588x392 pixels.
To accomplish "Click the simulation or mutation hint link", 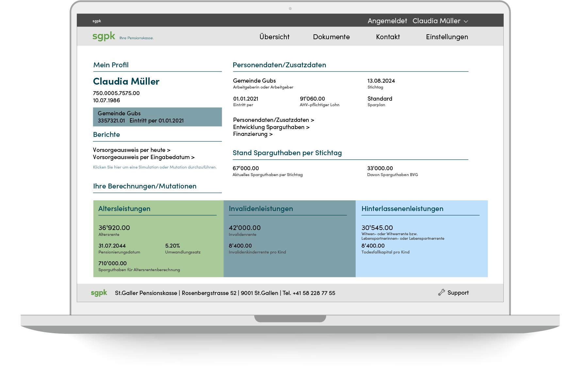I will [x=155, y=167].
